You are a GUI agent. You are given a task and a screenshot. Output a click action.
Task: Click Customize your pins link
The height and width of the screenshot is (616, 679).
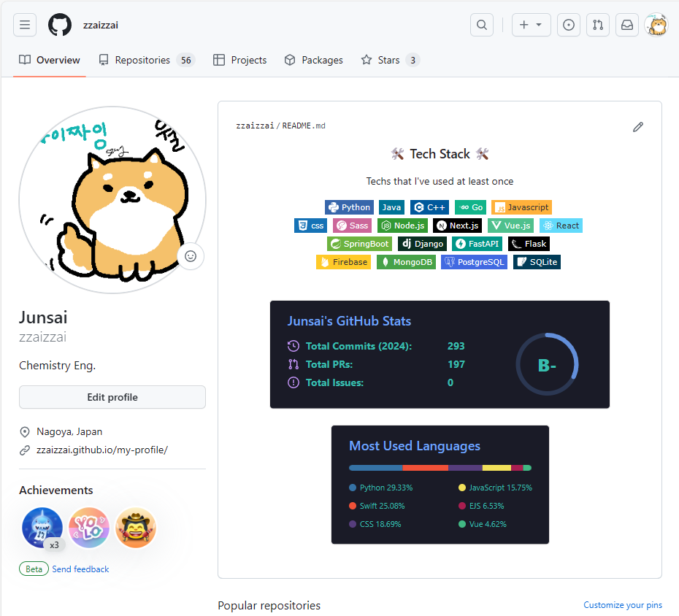[623, 605]
